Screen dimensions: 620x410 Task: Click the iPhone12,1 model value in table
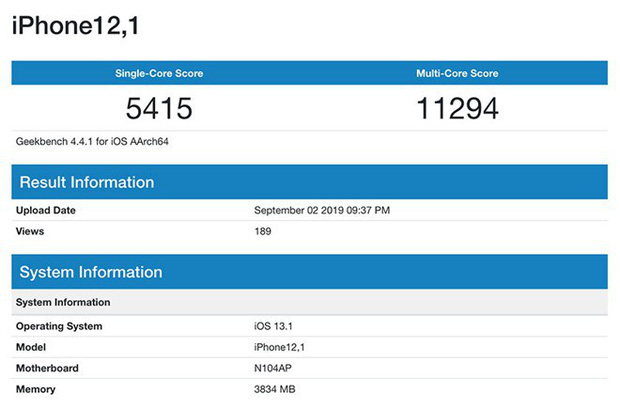click(282, 347)
